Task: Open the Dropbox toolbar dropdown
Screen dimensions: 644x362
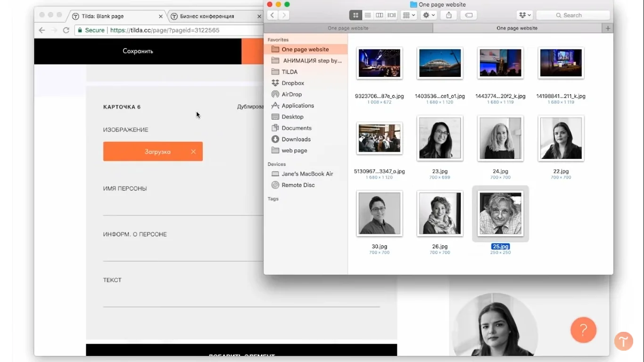Action: [x=524, y=15]
